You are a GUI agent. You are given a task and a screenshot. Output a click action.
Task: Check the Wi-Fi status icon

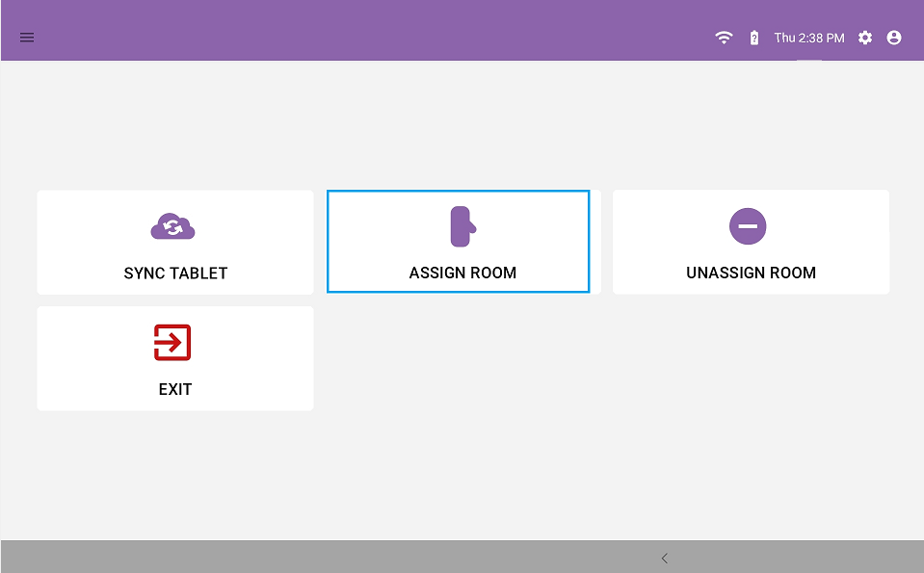coord(723,38)
